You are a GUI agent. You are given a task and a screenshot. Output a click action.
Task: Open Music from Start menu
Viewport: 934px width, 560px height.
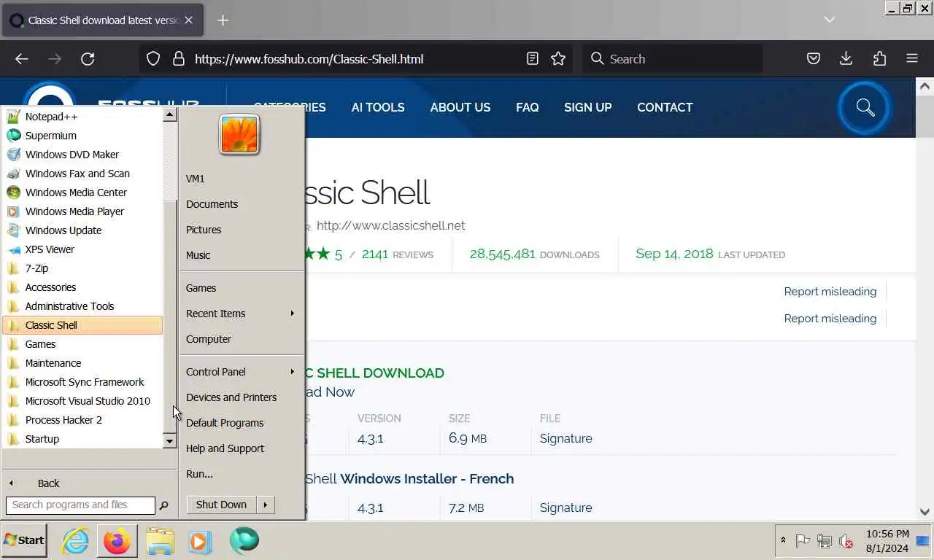click(x=242, y=255)
